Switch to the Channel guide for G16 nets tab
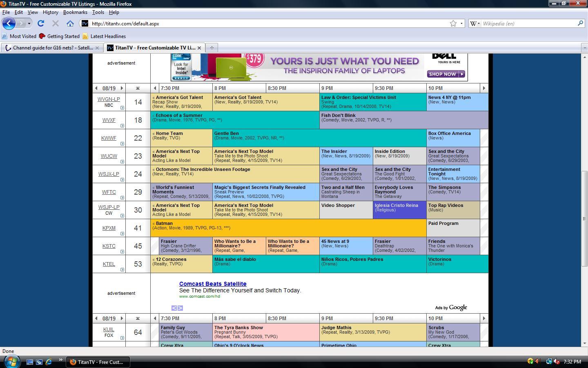This screenshot has width=588, height=368. click(x=51, y=48)
